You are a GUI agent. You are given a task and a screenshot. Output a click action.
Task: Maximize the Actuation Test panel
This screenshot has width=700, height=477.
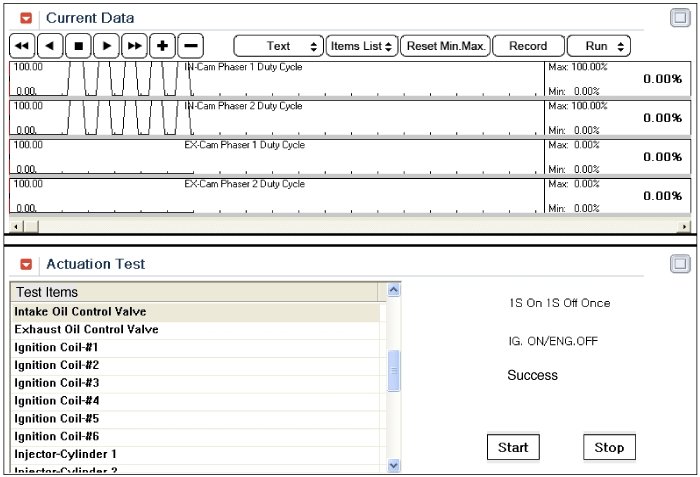coord(679,264)
